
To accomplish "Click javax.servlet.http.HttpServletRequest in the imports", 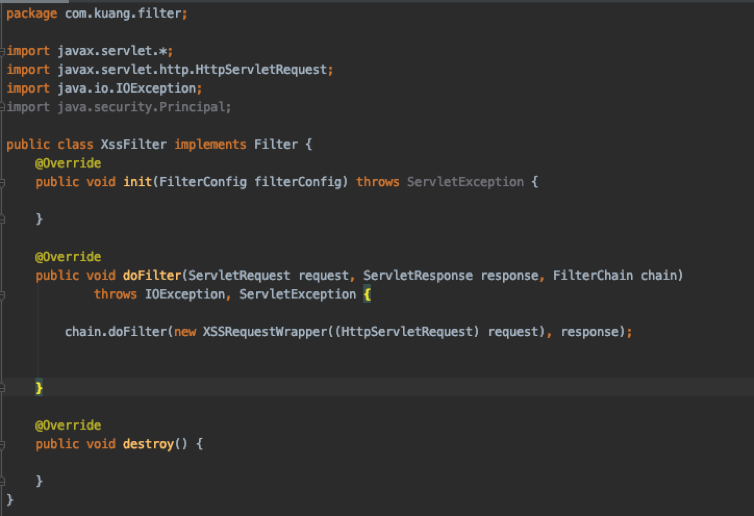I will pyautogui.click(x=192, y=70).
